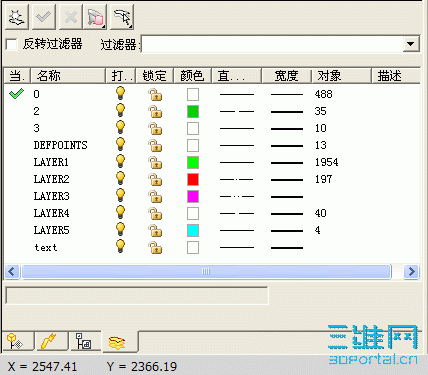Click lock icon for layer 2
Image resolution: width=428 pixels, height=375 pixels.
coord(155,111)
